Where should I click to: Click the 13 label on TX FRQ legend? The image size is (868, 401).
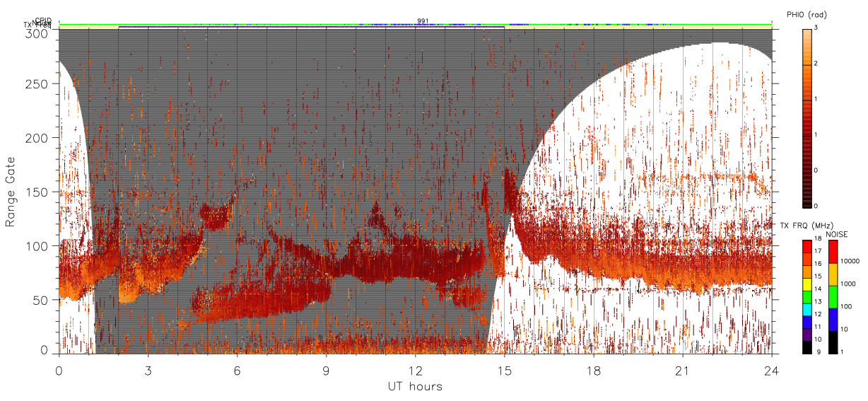818,301
